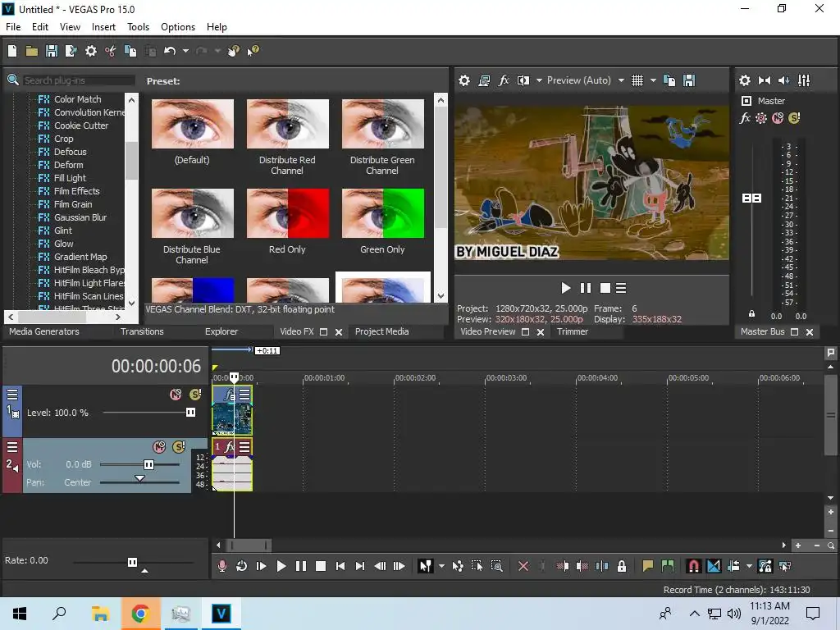Open a project with folder icon

coord(32,51)
